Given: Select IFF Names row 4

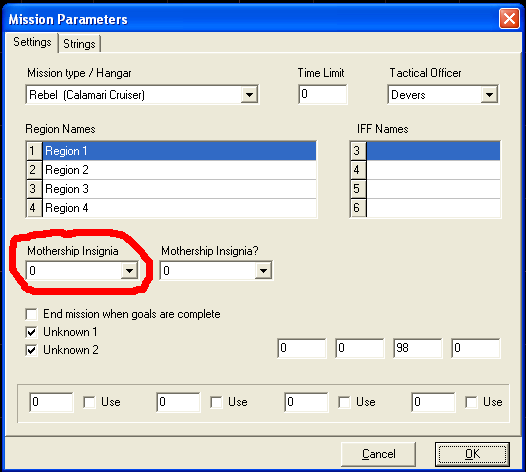Looking at the screenshot, I should point(425,170).
